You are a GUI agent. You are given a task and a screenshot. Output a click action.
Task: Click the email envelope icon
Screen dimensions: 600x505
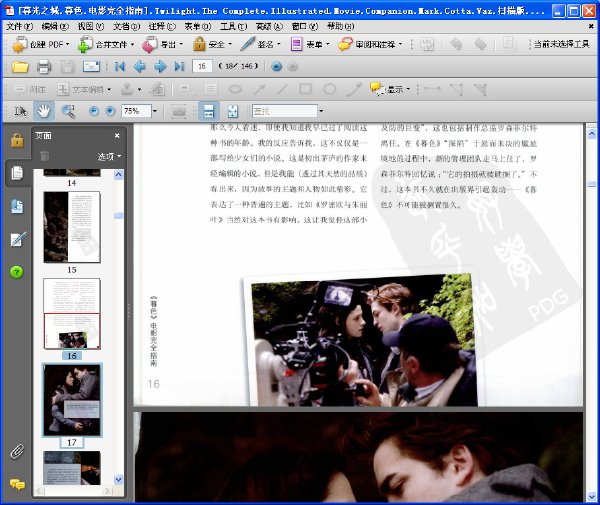pyautogui.click(x=91, y=67)
